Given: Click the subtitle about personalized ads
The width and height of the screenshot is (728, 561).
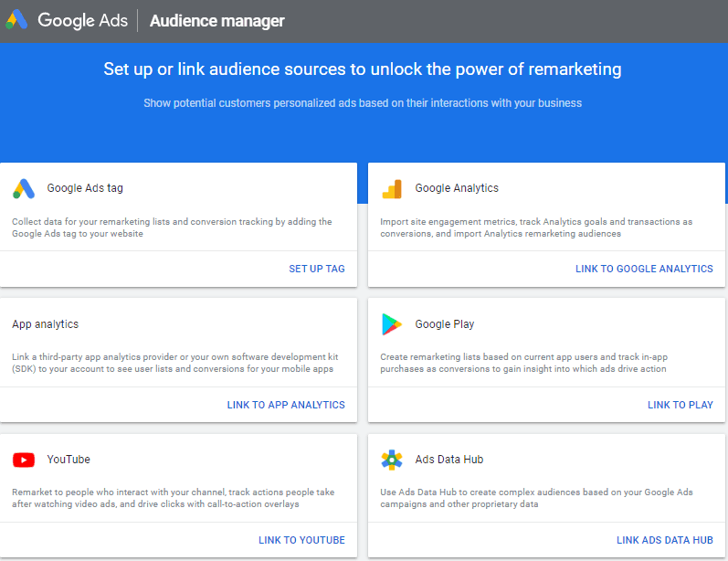Looking at the screenshot, I should [x=363, y=103].
